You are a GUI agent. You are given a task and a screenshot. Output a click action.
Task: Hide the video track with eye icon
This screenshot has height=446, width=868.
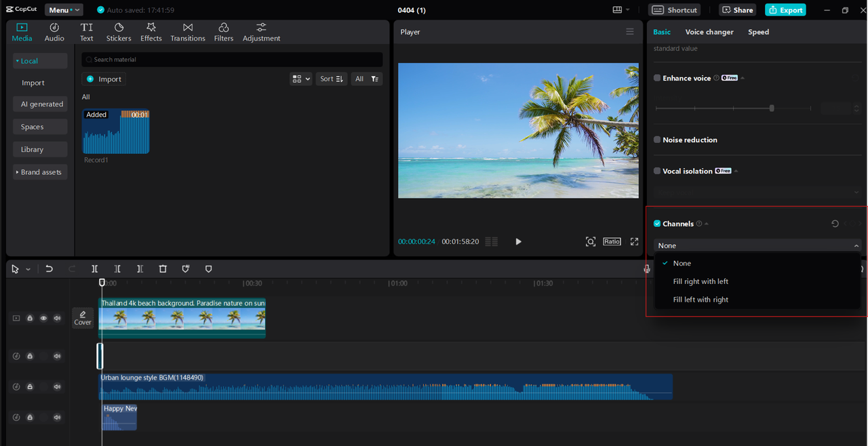[x=43, y=318]
